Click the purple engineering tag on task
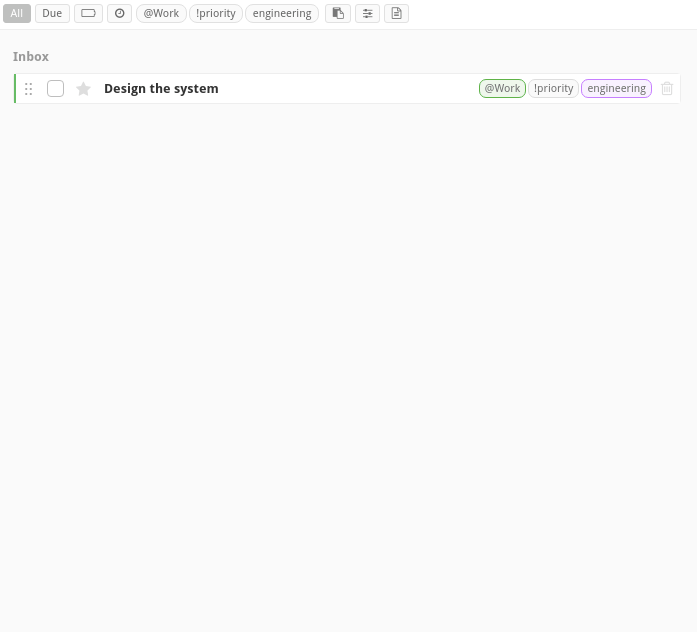Image resolution: width=697 pixels, height=632 pixels. (616, 89)
